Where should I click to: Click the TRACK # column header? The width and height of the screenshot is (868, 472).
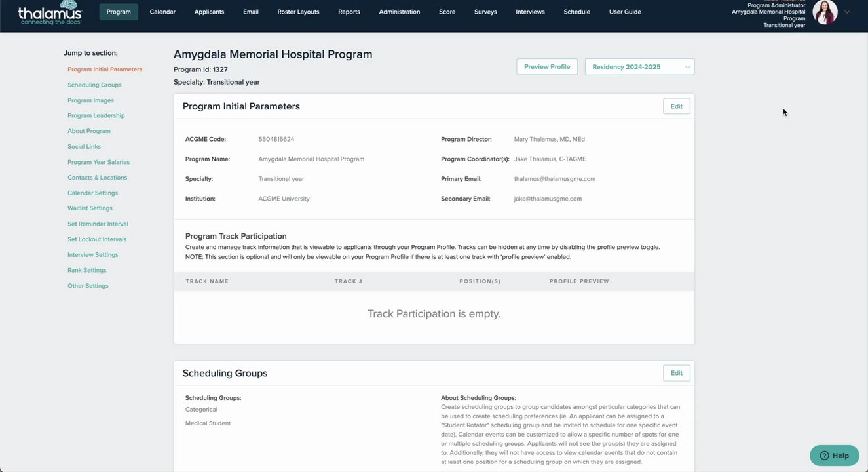tap(349, 281)
